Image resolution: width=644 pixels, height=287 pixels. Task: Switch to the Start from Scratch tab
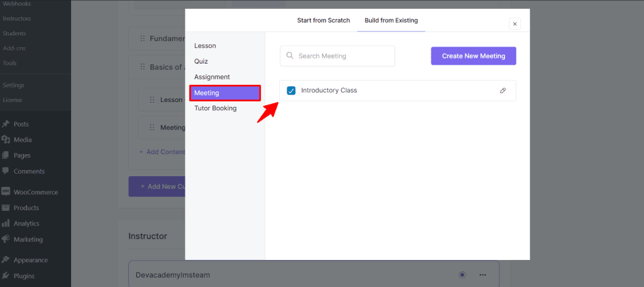(x=323, y=21)
